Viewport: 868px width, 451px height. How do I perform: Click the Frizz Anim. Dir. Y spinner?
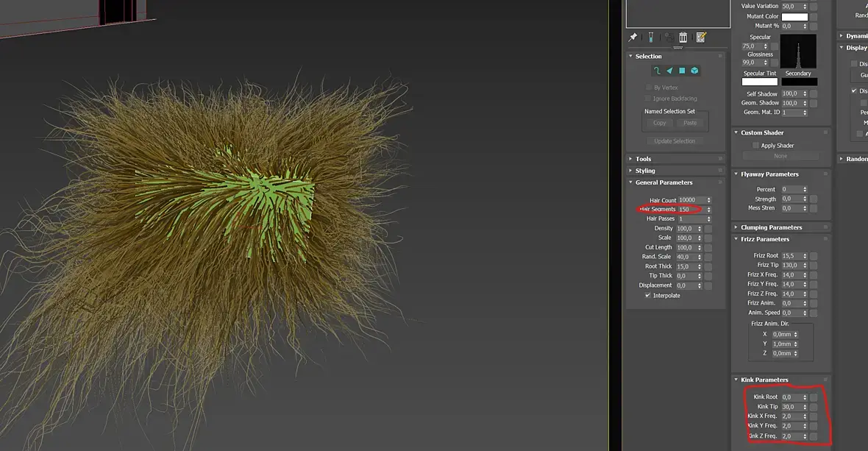795,344
